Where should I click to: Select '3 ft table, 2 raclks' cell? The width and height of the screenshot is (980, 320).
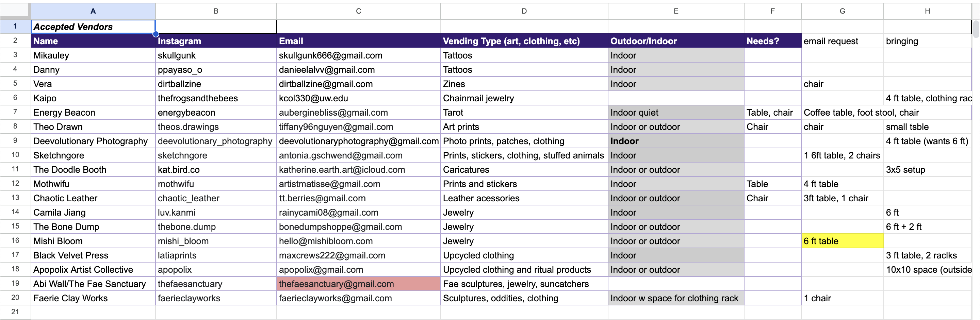tap(928, 255)
